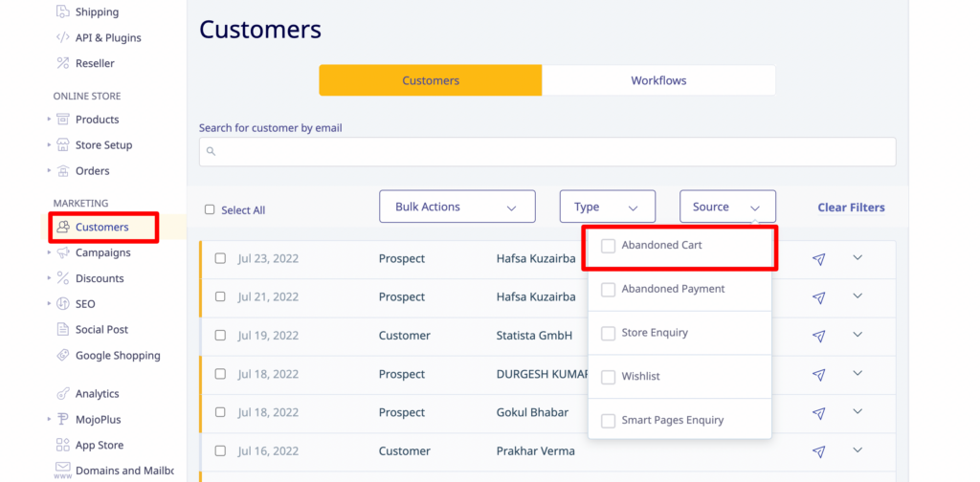
Task: Switch to the Workflows tab
Action: pyautogui.click(x=658, y=81)
